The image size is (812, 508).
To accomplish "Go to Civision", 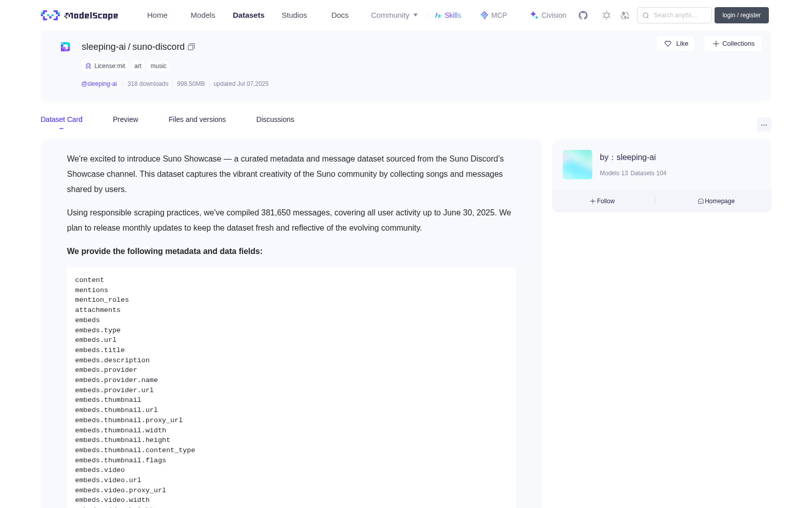I will coord(548,15).
